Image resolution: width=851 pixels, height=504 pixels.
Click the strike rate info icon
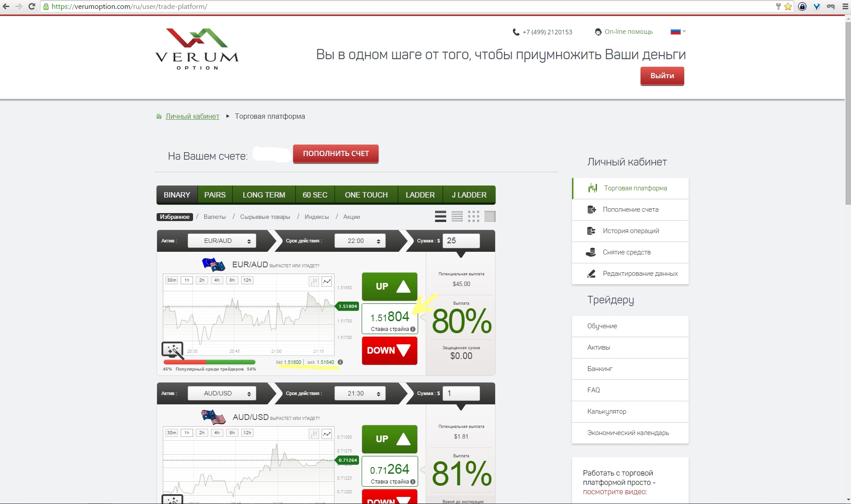(x=413, y=329)
